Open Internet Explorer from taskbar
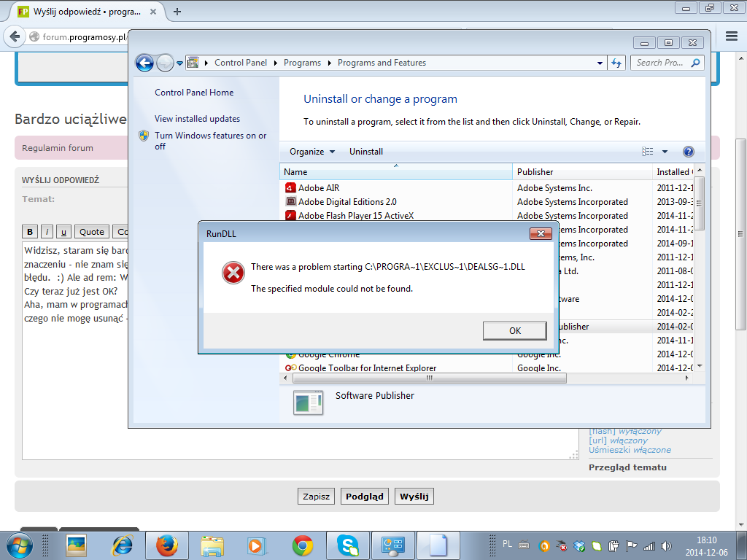Viewport: 747px width, 560px height. (122, 545)
